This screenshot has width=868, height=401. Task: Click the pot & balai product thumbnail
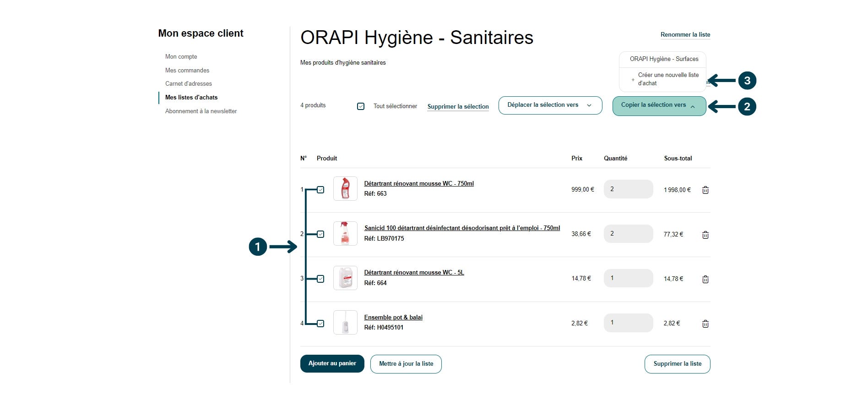[x=345, y=323]
